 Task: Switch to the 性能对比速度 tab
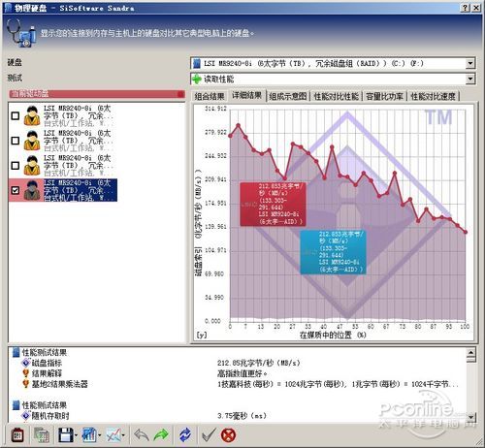click(x=433, y=96)
